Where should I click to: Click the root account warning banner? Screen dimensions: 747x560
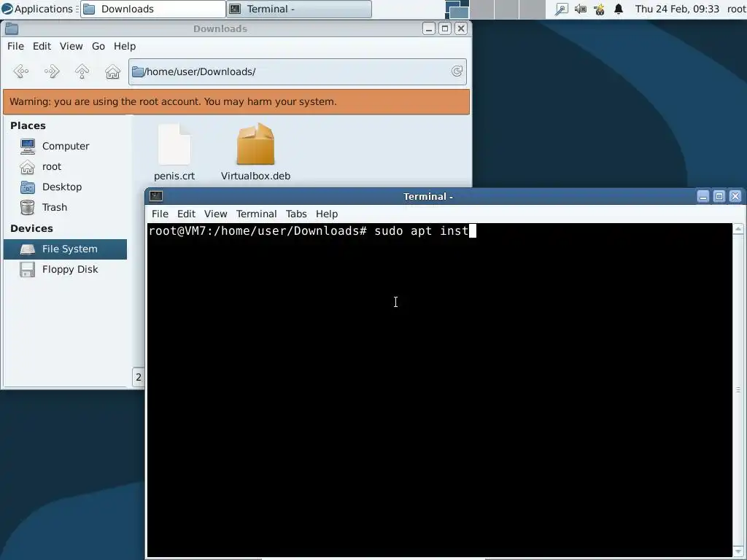click(236, 102)
